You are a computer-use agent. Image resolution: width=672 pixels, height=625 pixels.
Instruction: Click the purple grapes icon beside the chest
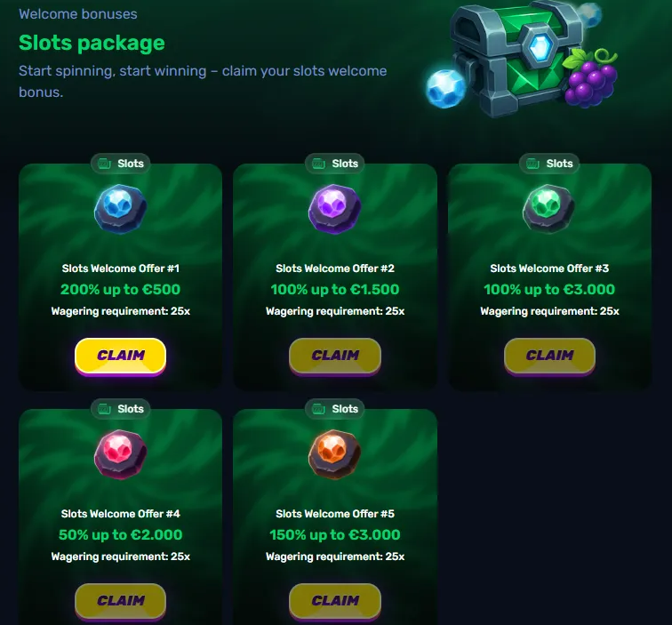(x=590, y=78)
